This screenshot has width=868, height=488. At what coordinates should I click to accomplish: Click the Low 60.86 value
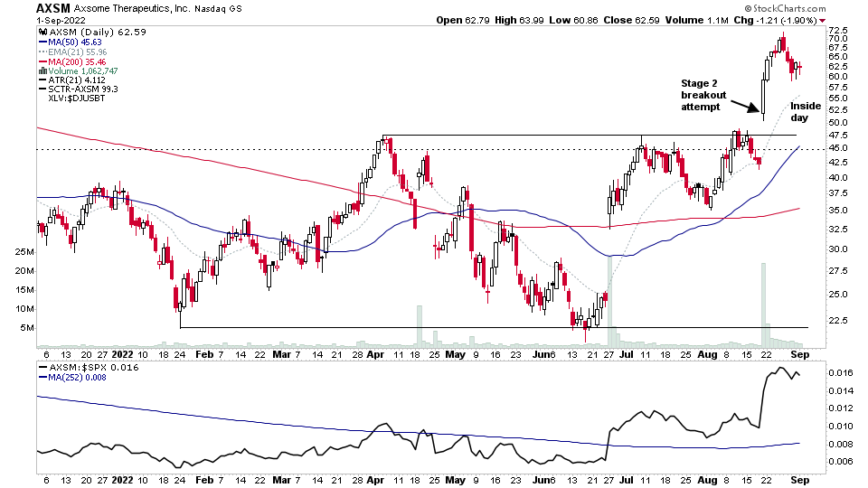tap(573, 21)
